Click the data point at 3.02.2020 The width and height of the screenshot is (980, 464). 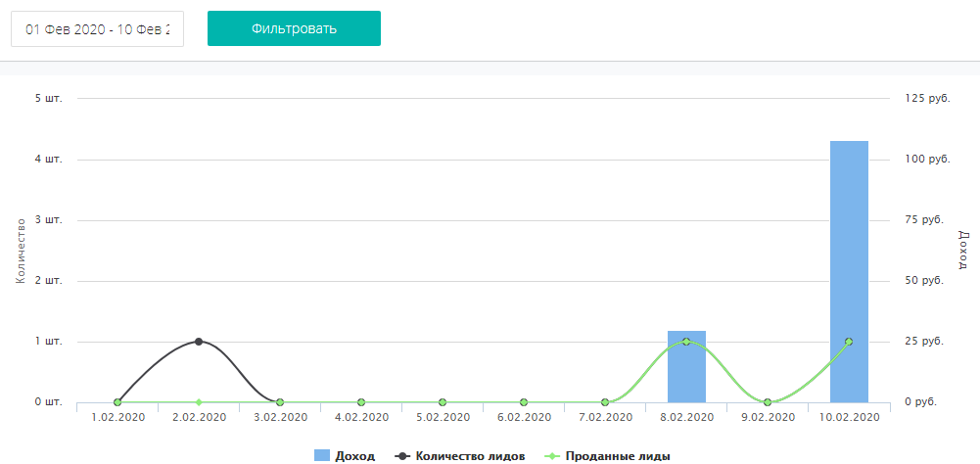coord(280,402)
